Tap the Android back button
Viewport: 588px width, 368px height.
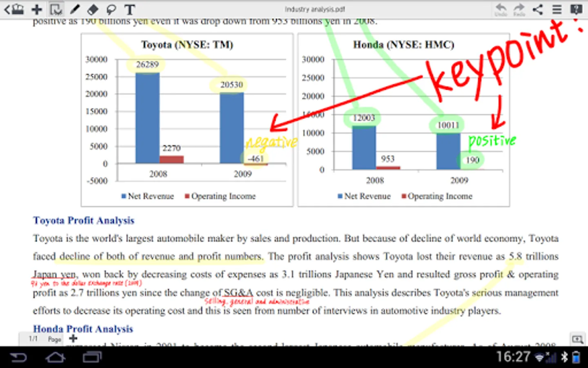[18, 358]
